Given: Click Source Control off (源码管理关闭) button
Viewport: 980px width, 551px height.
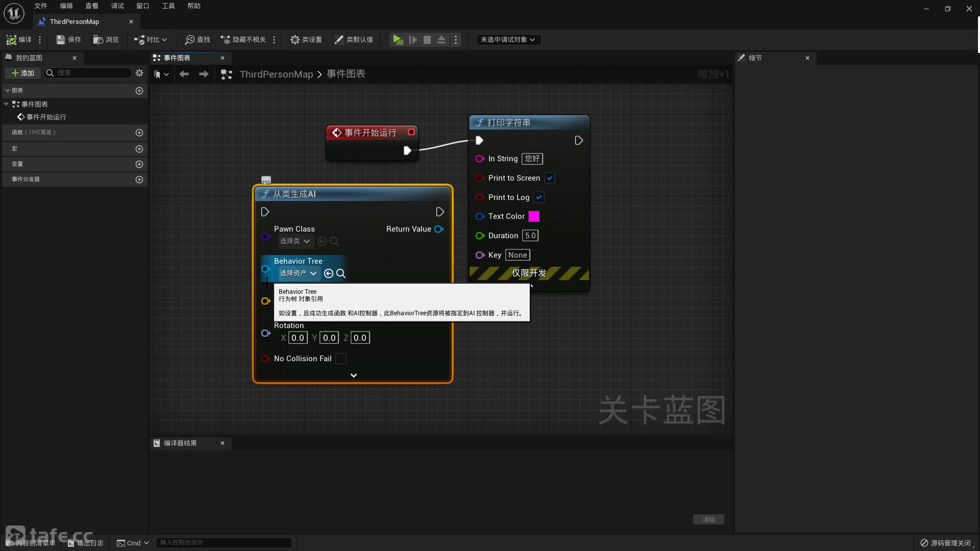Looking at the screenshot, I should coord(946,543).
